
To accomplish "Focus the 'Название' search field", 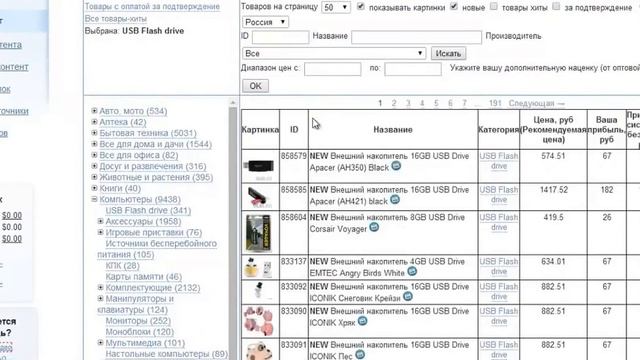I will pos(416,37).
